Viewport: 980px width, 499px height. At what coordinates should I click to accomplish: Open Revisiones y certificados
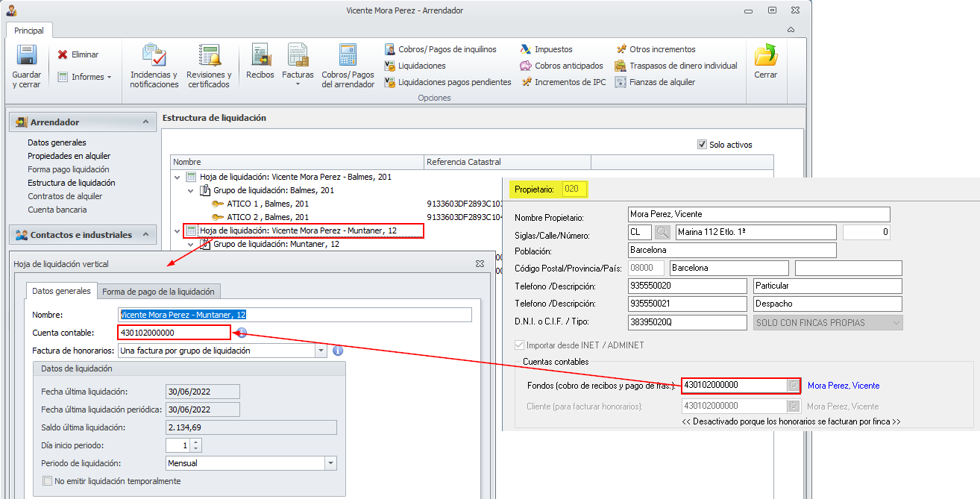(209, 66)
